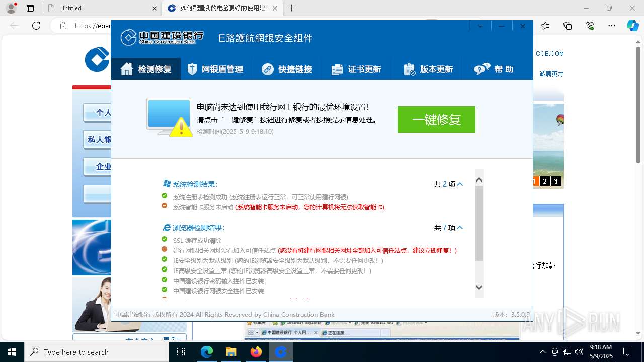Collapse the 系统检测结果 section chevron
The height and width of the screenshot is (362, 644).
click(460, 184)
